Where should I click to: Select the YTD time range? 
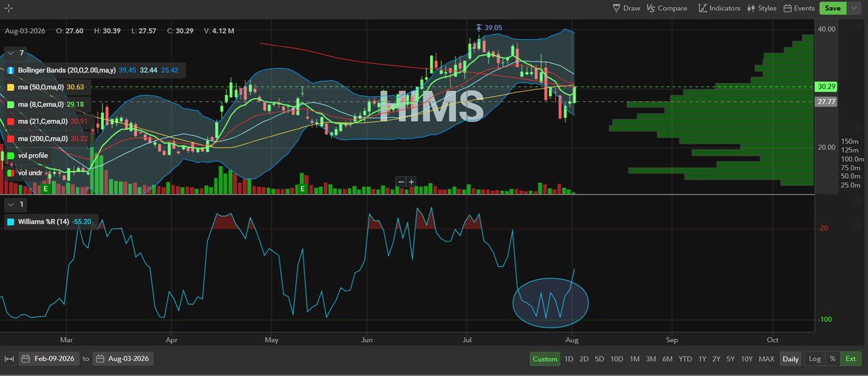pyautogui.click(x=686, y=359)
